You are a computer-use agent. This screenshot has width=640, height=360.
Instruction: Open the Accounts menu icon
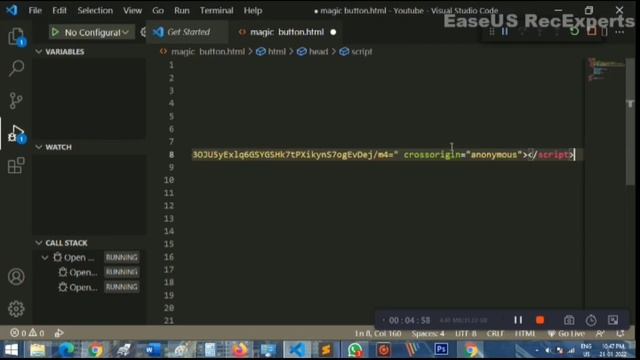tap(16, 277)
